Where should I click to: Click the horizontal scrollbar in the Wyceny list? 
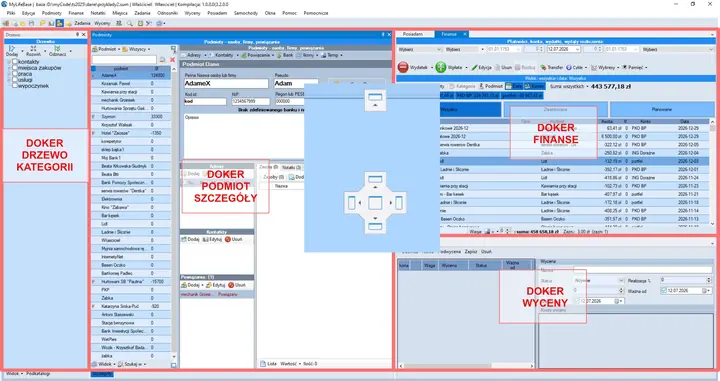tap(466, 366)
